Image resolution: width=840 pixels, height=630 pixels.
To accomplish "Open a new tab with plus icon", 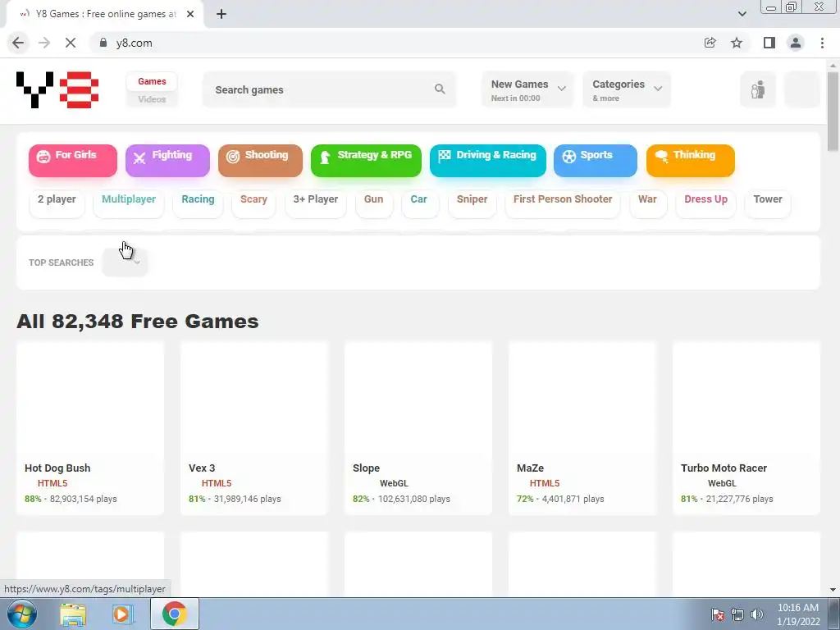I will 221,14.
